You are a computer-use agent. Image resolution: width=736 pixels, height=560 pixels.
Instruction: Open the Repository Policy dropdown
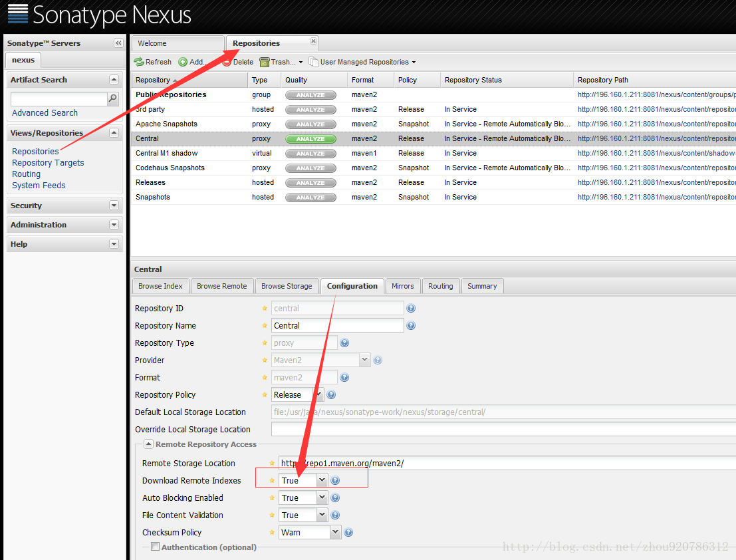click(318, 395)
